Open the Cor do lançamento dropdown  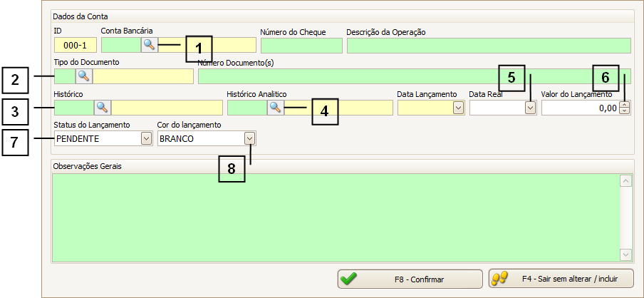pos(249,138)
